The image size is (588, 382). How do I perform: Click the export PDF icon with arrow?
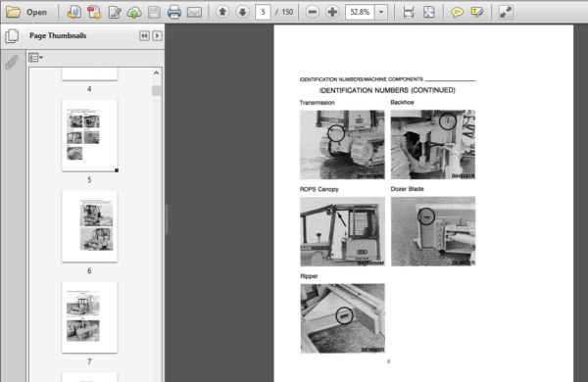[73, 13]
